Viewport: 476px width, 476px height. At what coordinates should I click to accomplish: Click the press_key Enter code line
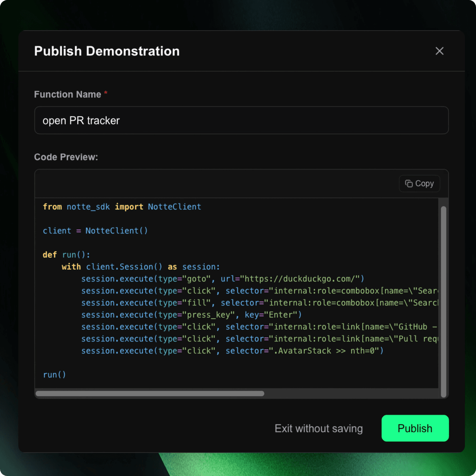(191, 315)
